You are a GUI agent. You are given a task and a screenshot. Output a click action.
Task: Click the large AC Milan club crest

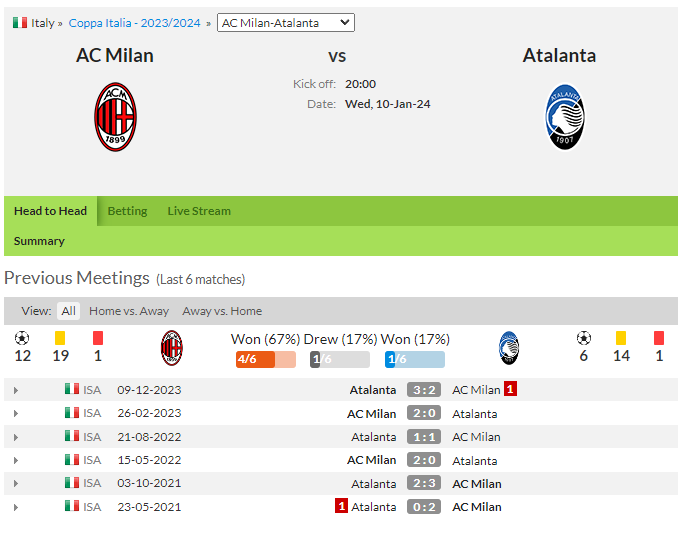click(116, 117)
